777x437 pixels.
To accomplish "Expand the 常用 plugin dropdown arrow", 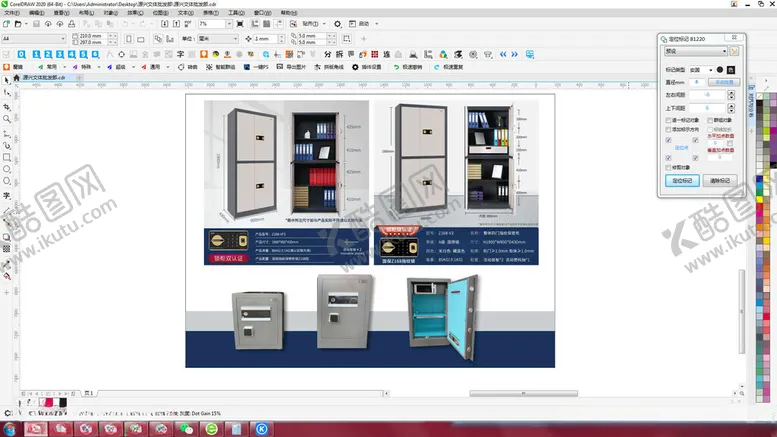I will [x=64, y=67].
